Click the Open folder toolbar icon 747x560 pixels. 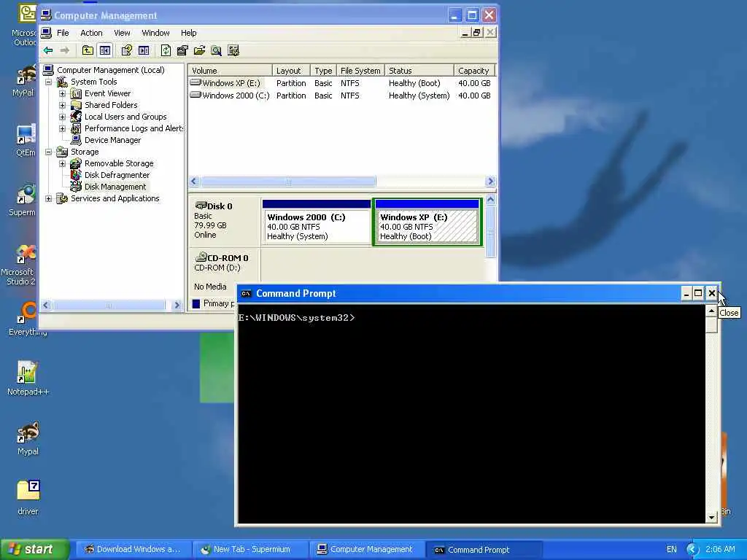(x=199, y=50)
